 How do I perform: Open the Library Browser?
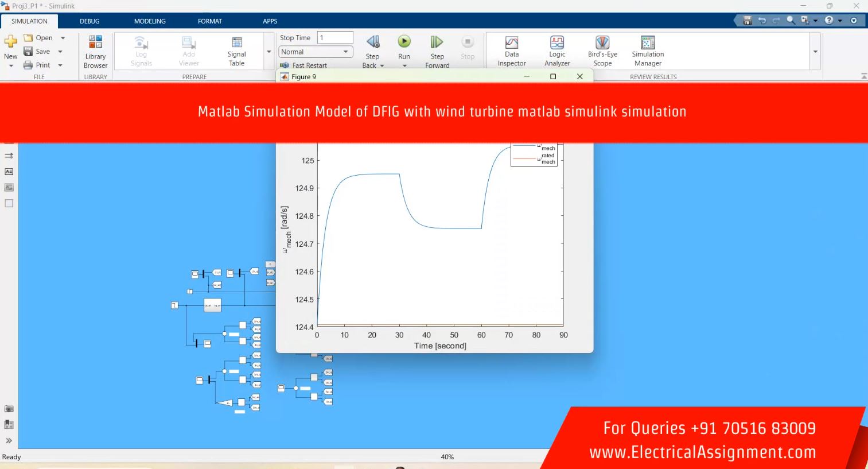[95, 52]
